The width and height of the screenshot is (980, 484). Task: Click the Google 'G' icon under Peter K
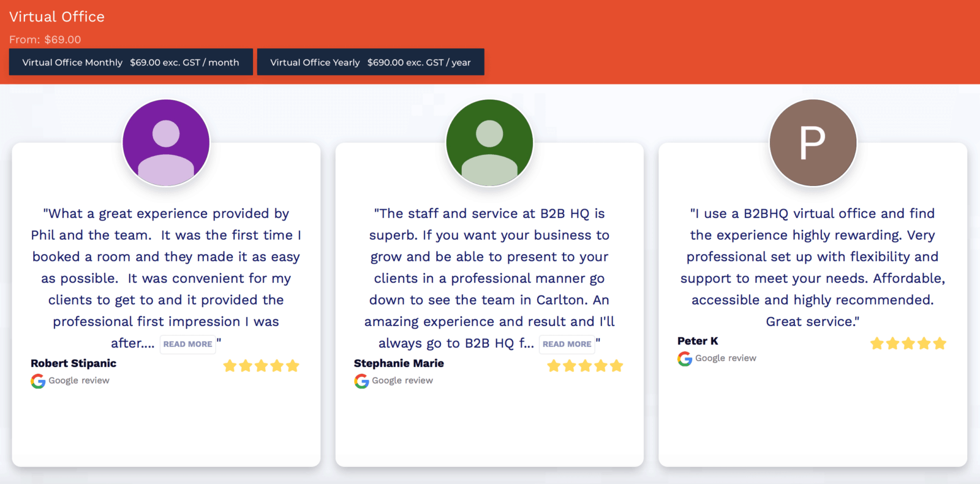tap(684, 359)
